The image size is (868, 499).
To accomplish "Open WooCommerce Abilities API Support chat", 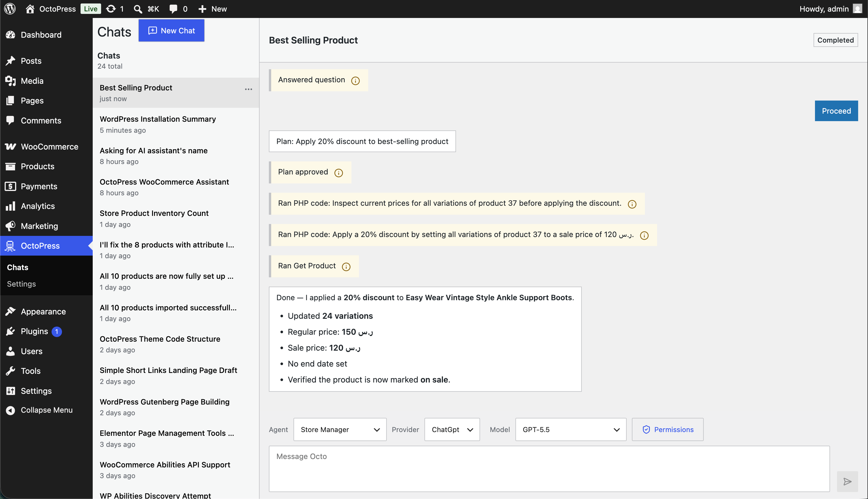I will [x=176, y=470].
